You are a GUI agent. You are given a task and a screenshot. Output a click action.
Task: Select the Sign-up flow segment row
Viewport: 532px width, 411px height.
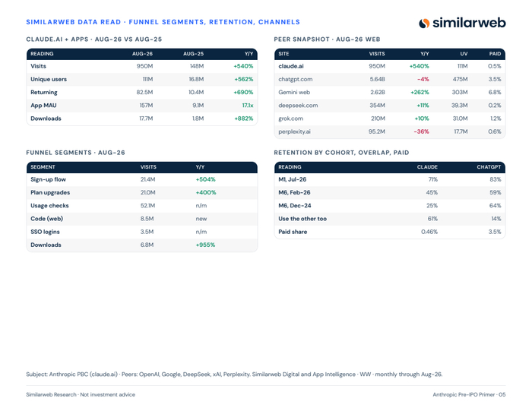[x=142, y=179]
